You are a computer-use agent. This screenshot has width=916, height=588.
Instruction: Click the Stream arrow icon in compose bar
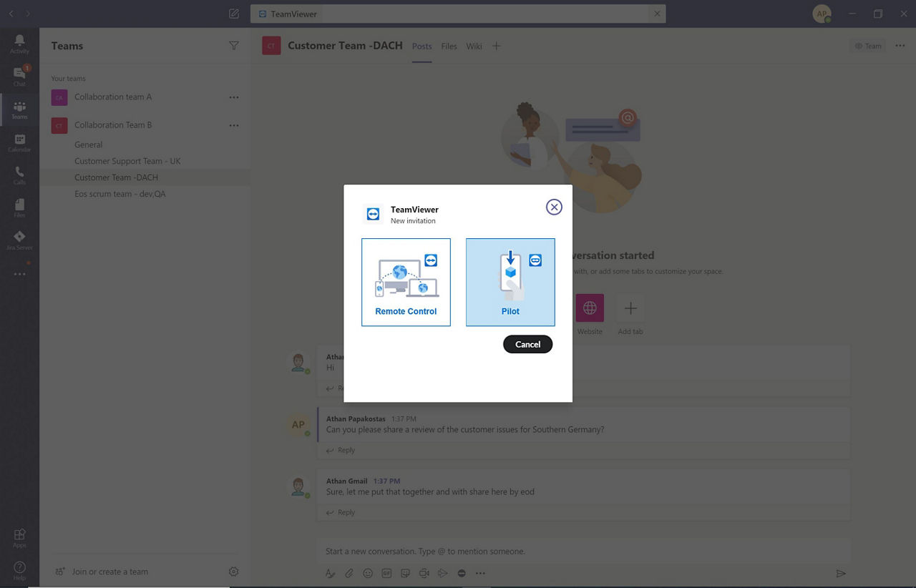tap(443, 573)
